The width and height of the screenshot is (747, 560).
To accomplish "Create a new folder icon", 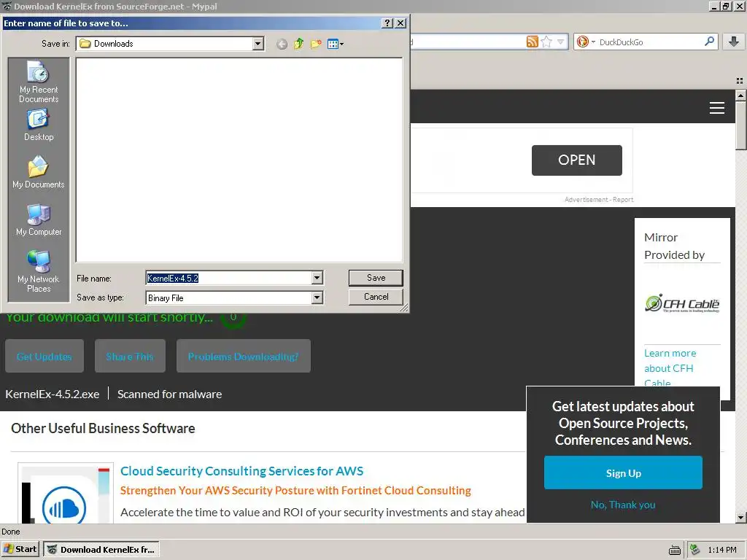I will pyautogui.click(x=316, y=44).
